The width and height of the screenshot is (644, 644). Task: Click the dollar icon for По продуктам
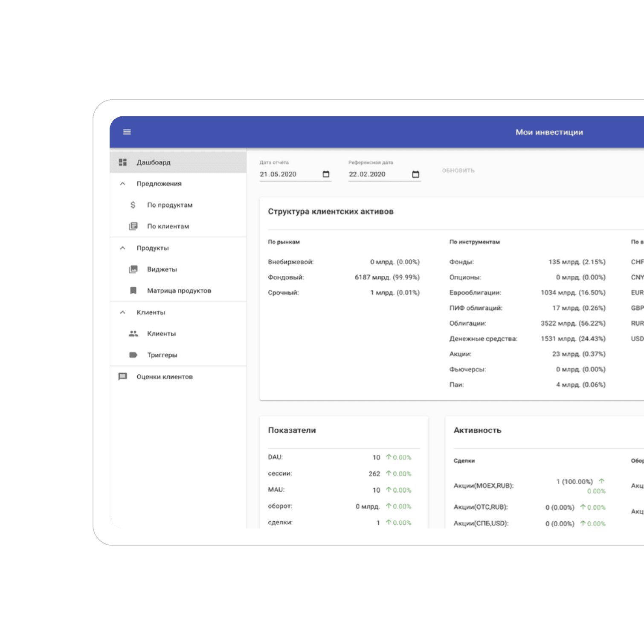click(133, 205)
